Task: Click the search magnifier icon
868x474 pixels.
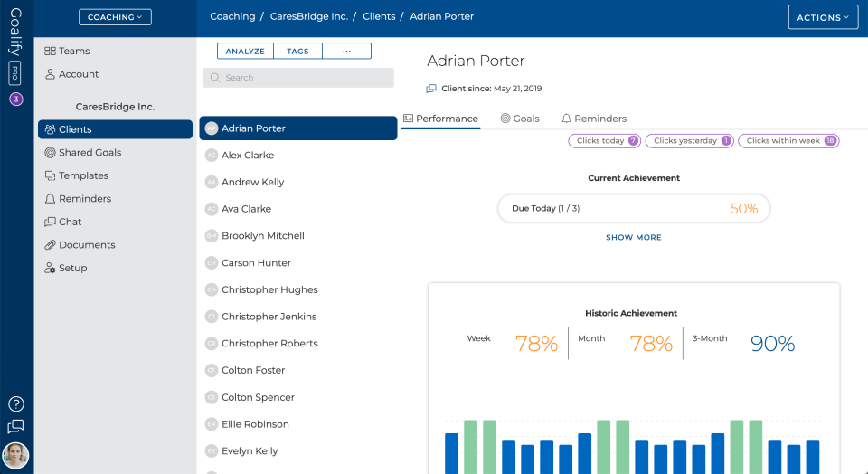Action: click(x=215, y=78)
